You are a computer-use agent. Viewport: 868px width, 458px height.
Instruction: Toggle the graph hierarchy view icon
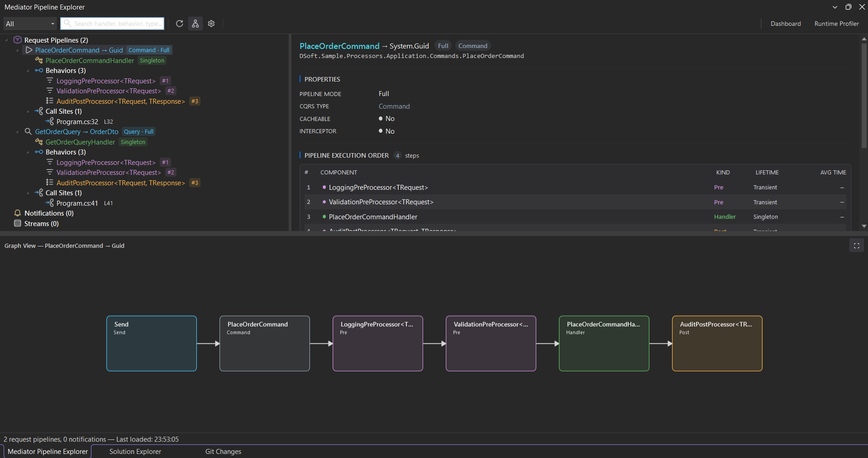click(196, 24)
